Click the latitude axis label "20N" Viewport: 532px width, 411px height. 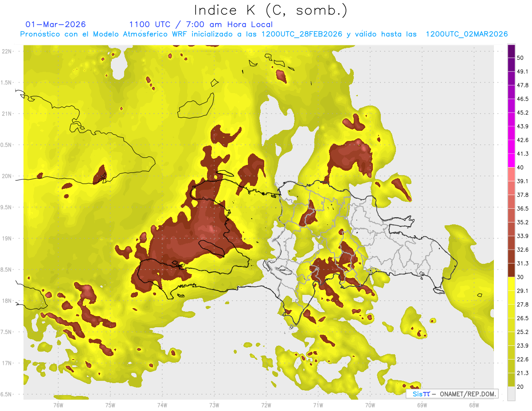click(7, 176)
